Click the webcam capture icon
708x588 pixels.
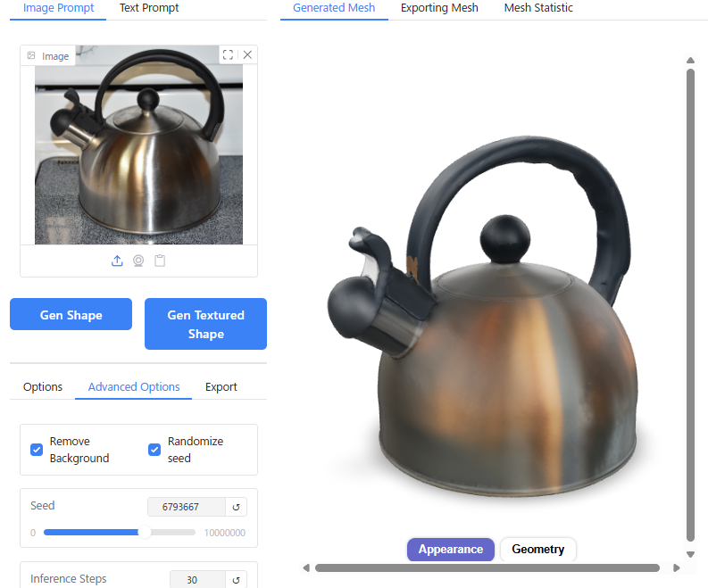click(x=138, y=261)
